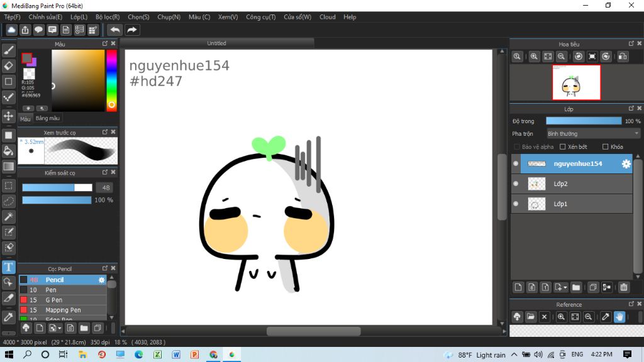This screenshot has height=362, width=644.
Task: Click the brush size value field 48
Action: click(106, 187)
